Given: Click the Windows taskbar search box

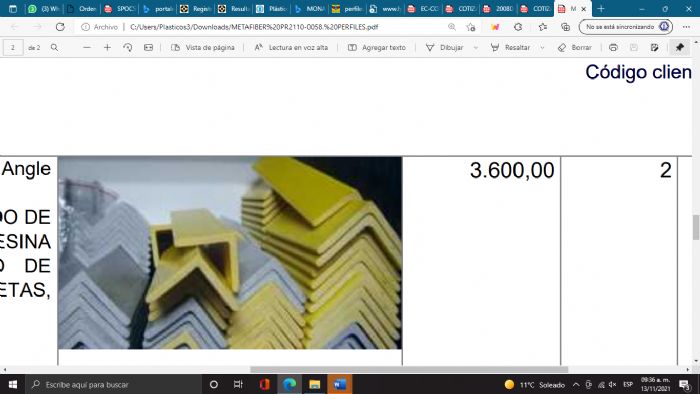Looking at the screenshot, I should [113, 384].
